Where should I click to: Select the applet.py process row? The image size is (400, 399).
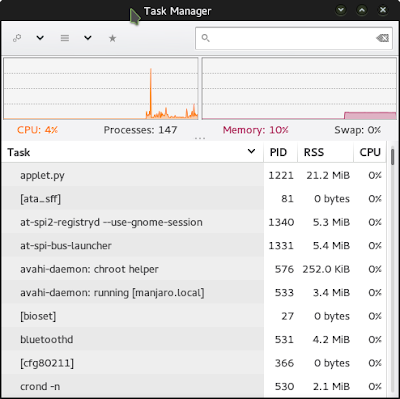point(194,175)
